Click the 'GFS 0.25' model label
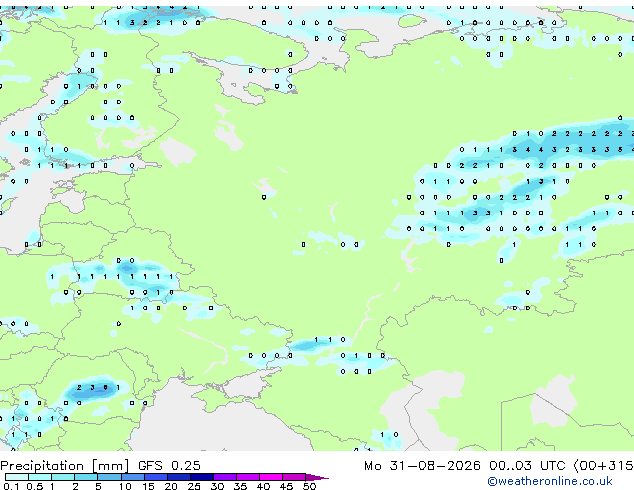Screen dimensions: 634x490 (x=169, y=466)
